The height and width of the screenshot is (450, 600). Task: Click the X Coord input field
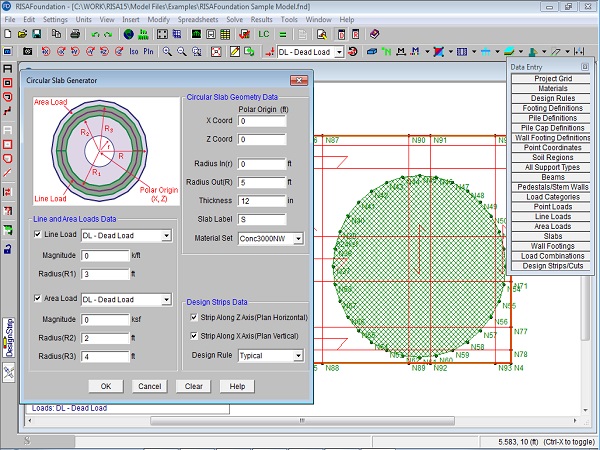[x=262, y=121]
